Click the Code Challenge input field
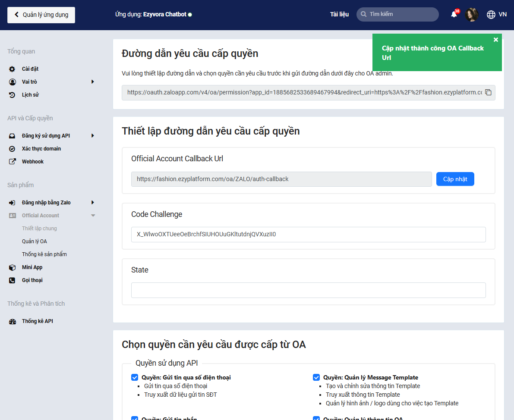Screen dimensions: 514x420 (308, 235)
